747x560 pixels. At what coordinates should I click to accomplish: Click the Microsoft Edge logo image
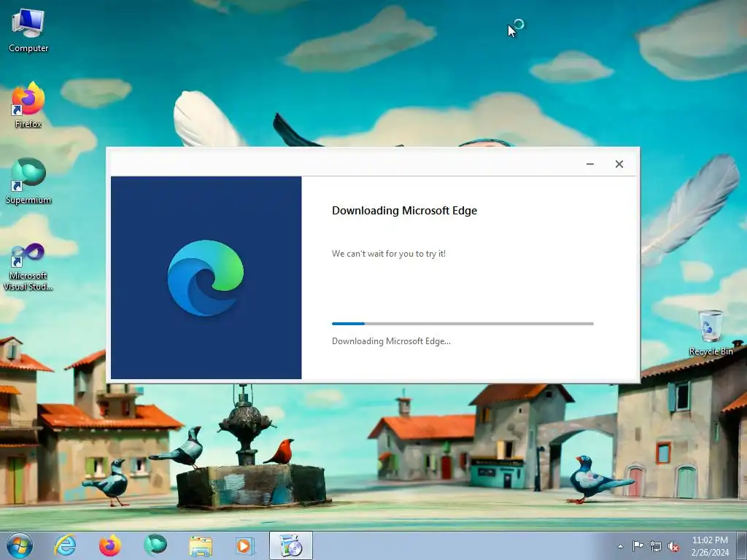[205, 278]
